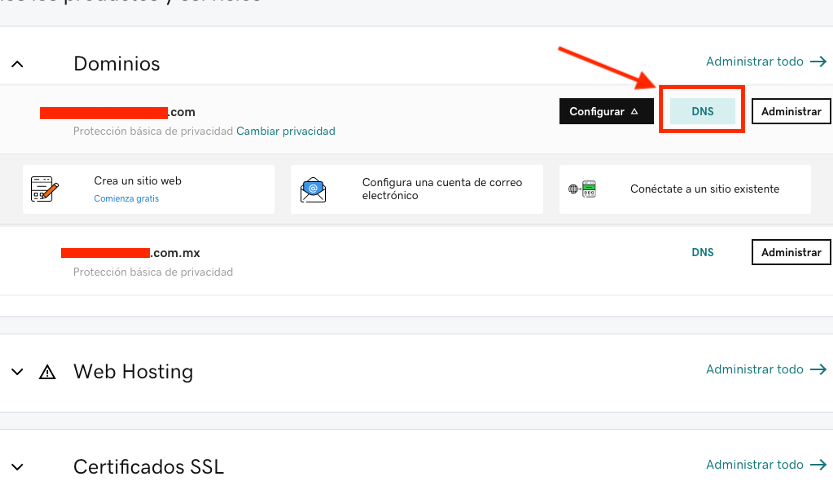This screenshot has height=491, width=833.
Task: Open the Cambiar privacidad link
Action: (x=286, y=131)
